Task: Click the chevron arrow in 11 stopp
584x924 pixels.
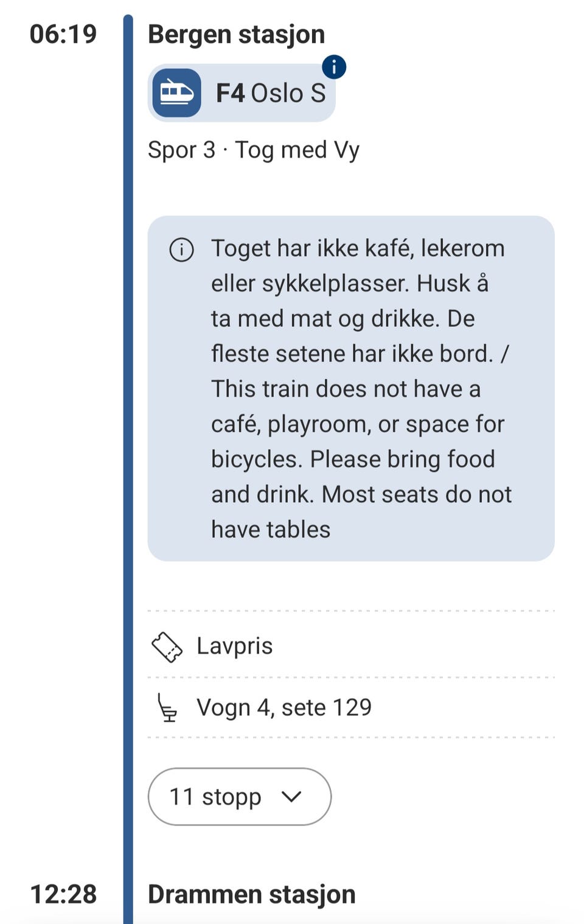Action: (292, 797)
